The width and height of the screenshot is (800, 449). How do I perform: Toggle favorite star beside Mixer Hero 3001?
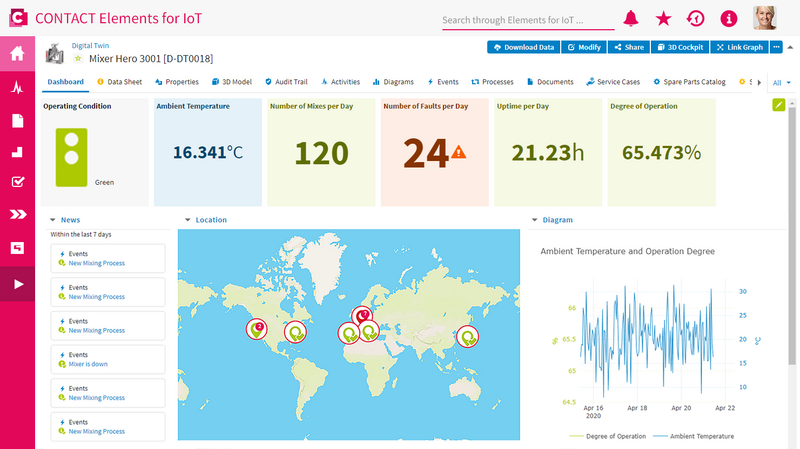[78, 59]
